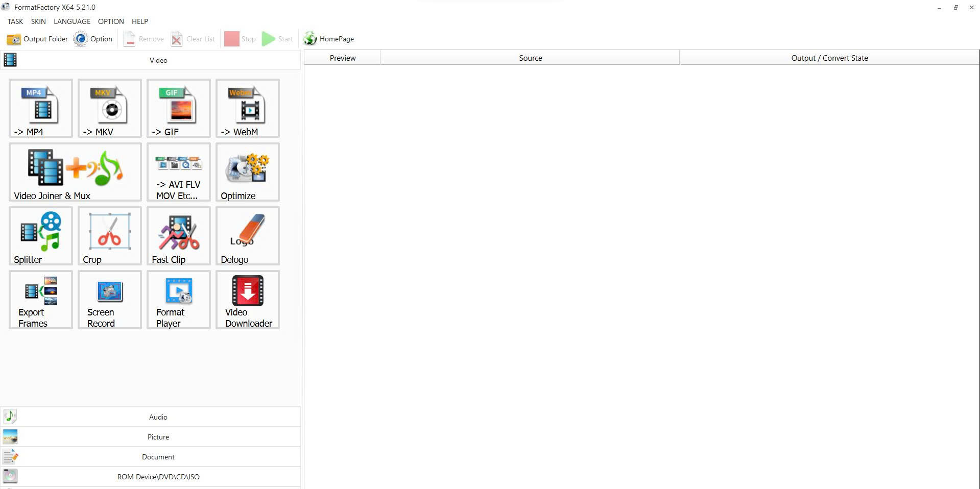Open the Option toolbar settings
The image size is (980, 489).
click(x=93, y=39)
